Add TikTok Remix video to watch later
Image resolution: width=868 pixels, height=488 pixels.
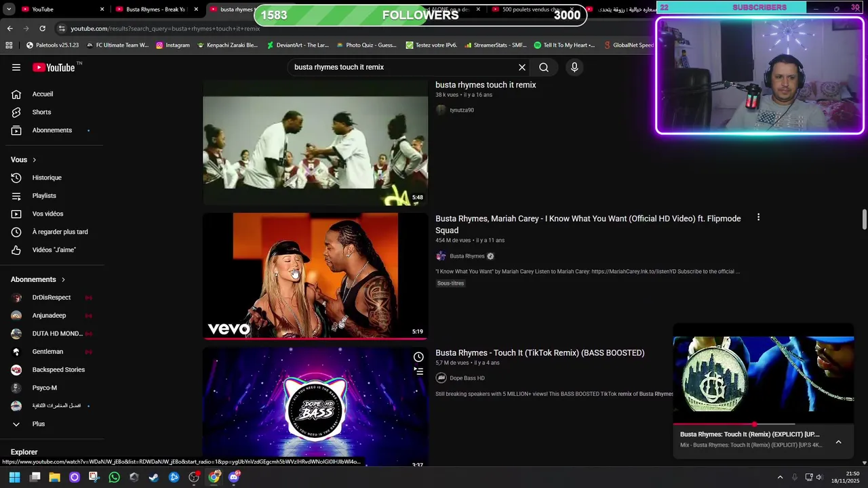[x=418, y=357]
